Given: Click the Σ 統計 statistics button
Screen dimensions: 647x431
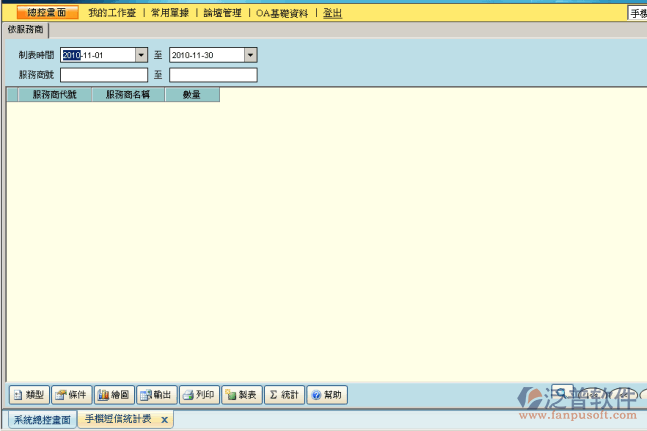Looking at the screenshot, I should pyautogui.click(x=284, y=395).
